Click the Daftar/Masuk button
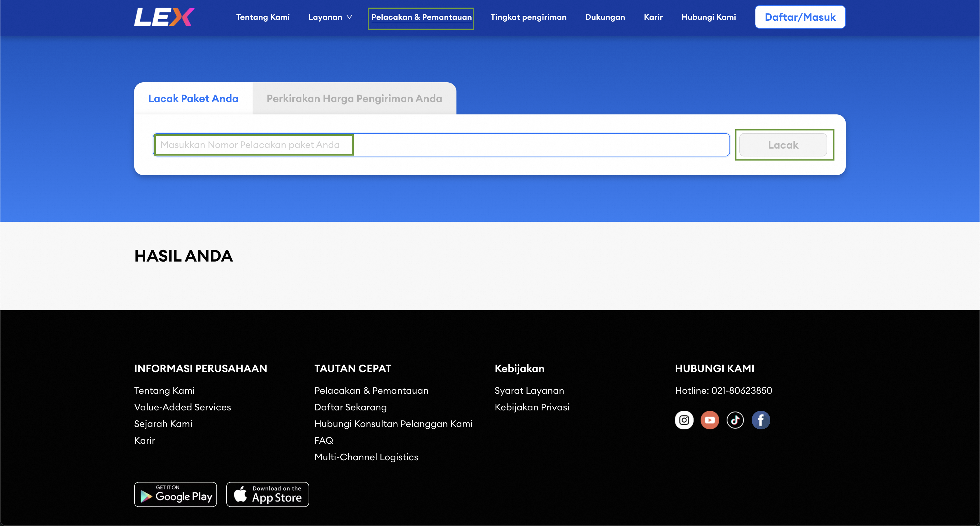This screenshot has width=980, height=526. click(800, 17)
